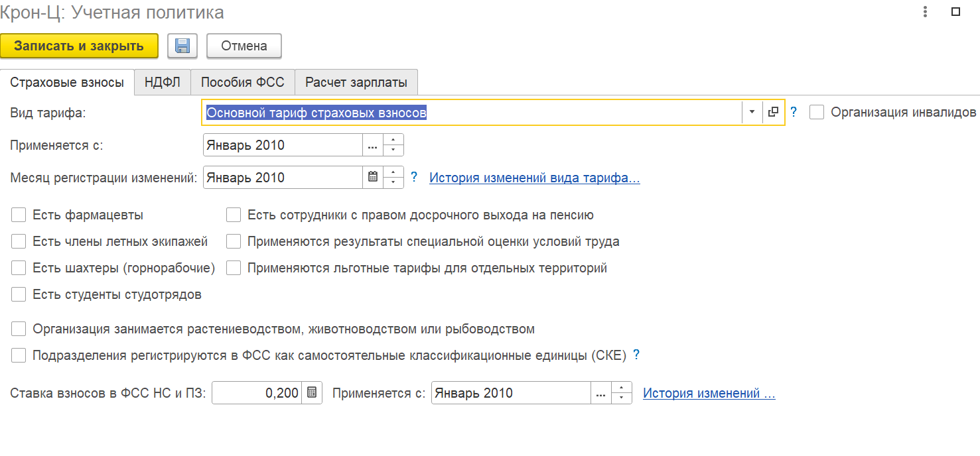980x456 pixels.
Task: Open История изменений вида тарифа link
Action: [x=534, y=178]
